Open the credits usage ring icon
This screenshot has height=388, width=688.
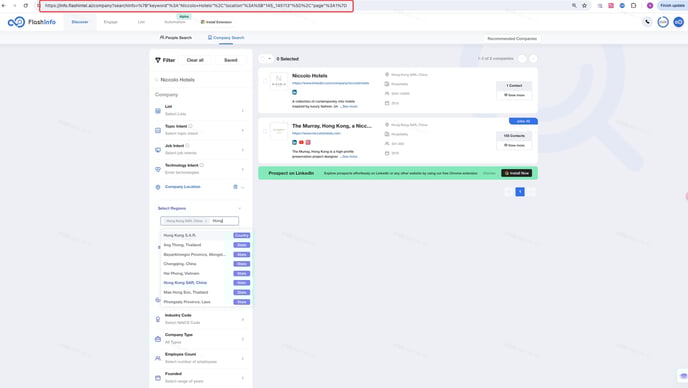[663, 22]
